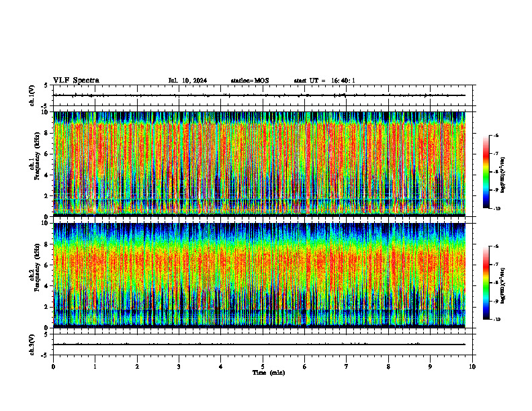Click the ch.2 frequency tick label "6"
The height and width of the screenshot is (411, 532).
47,265
